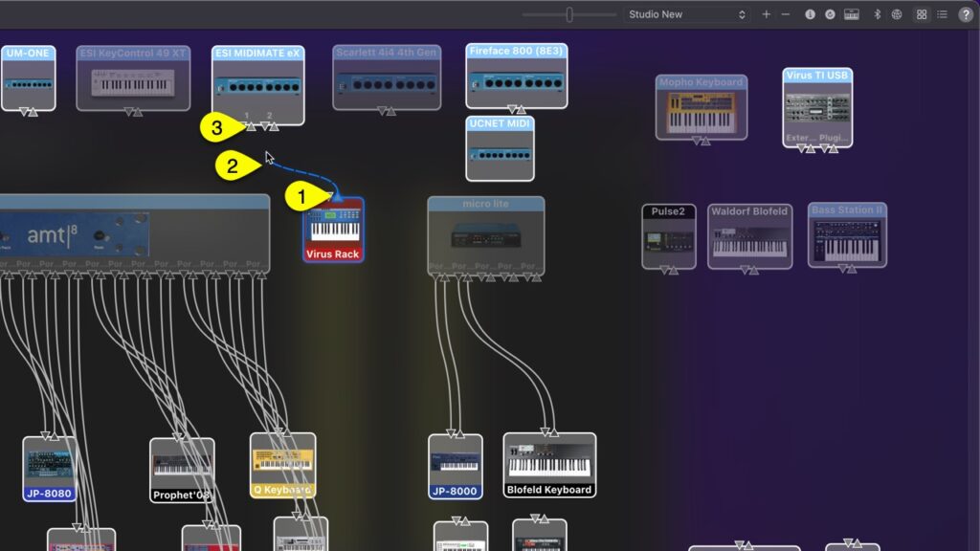Select the Blofeld Keyboard device

548,466
